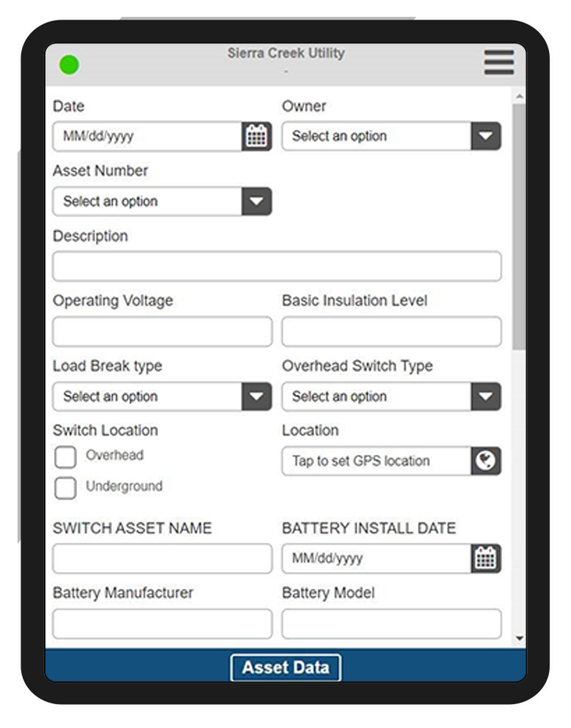571x728 pixels.
Task: Click the Basic Insulation Level field
Action: click(392, 331)
